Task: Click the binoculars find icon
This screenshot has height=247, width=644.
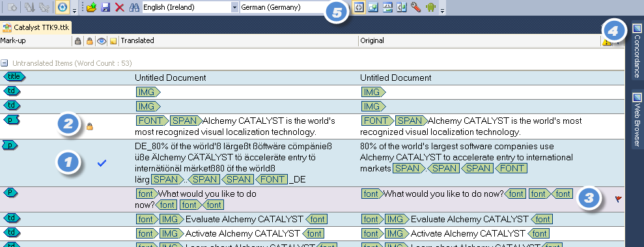Action: 134,7
